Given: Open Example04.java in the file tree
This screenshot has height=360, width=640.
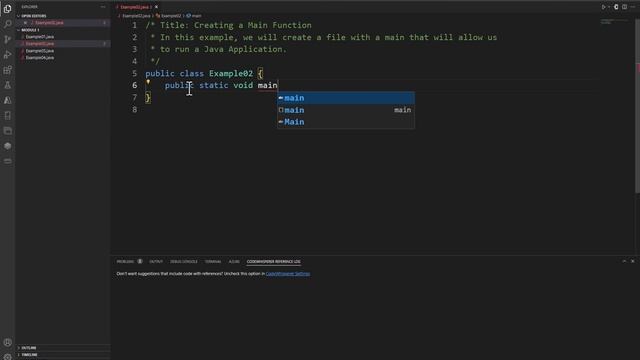Looking at the screenshot, I should (40, 58).
